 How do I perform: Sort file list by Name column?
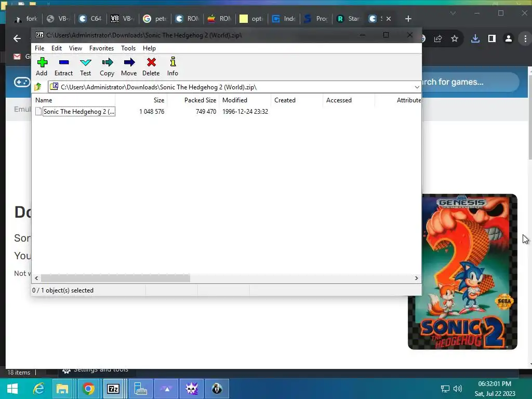coord(74,100)
